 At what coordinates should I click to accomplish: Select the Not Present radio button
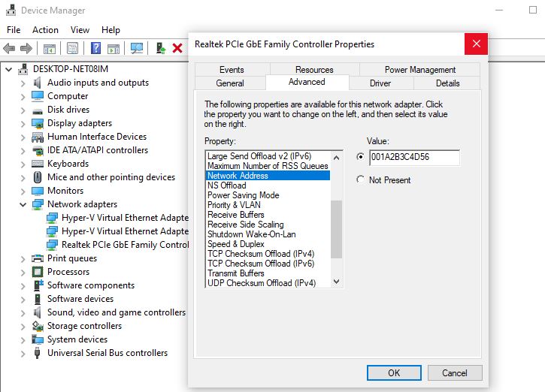pyautogui.click(x=360, y=179)
